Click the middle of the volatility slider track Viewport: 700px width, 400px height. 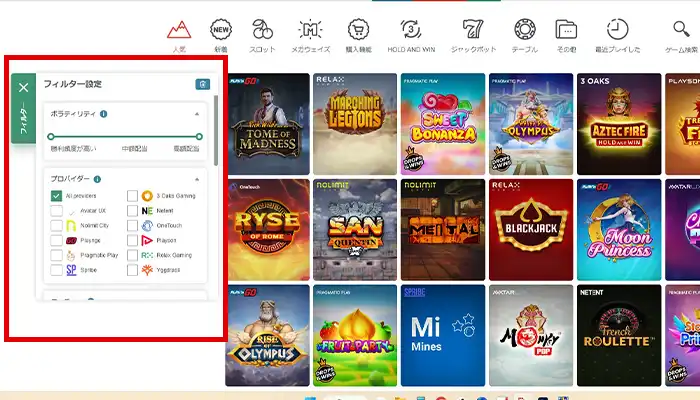(125, 137)
